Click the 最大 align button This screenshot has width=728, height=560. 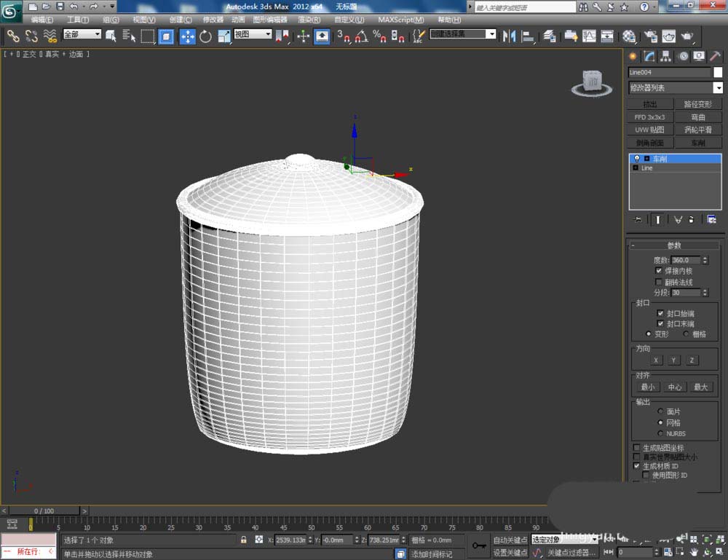pos(700,387)
